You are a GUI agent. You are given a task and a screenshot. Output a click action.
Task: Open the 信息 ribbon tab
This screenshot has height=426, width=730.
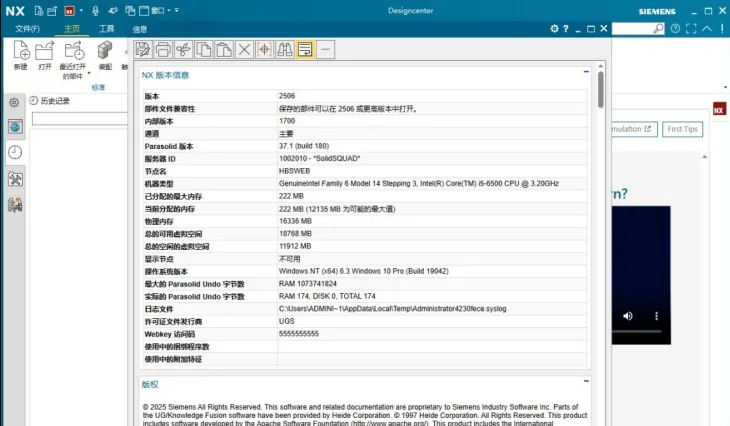pos(140,29)
